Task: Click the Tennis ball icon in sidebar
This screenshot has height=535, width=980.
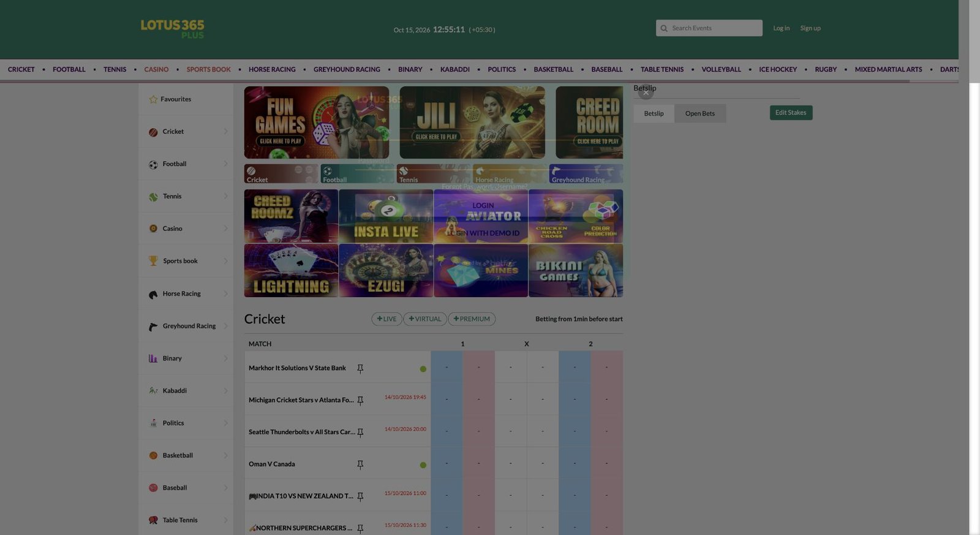Action: (153, 197)
